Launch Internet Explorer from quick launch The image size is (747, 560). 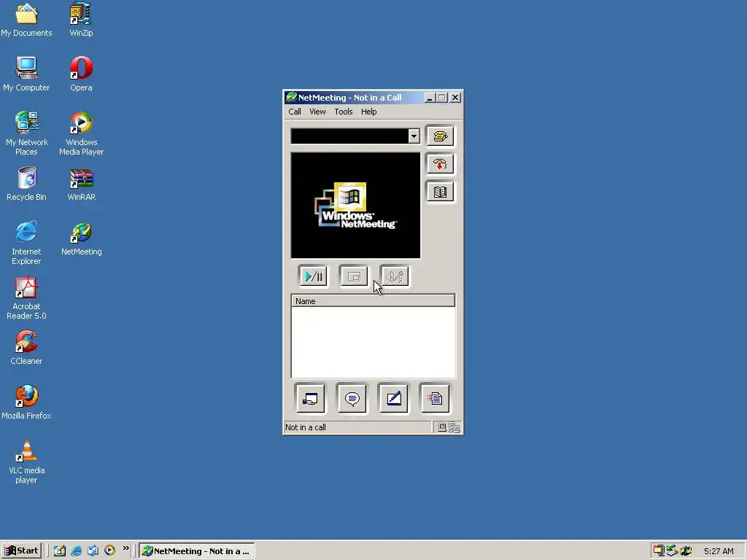76,551
